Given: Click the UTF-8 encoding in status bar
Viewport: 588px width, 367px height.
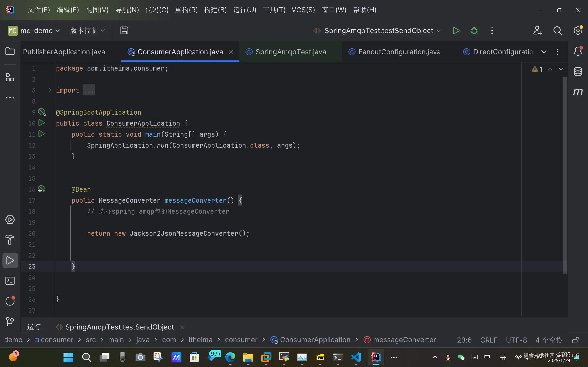Looking at the screenshot, I should point(516,340).
